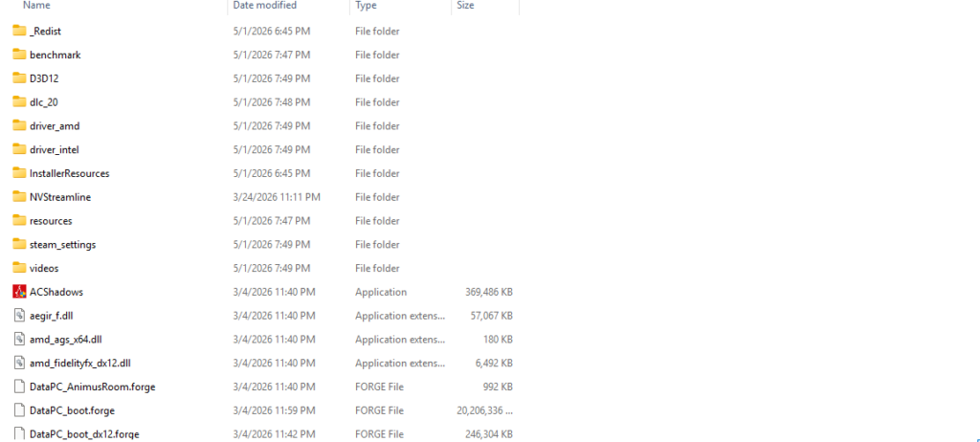Select the _Redist folder icon
Image resolution: width=980 pixels, height=442 pixels.
pos(19,31)
